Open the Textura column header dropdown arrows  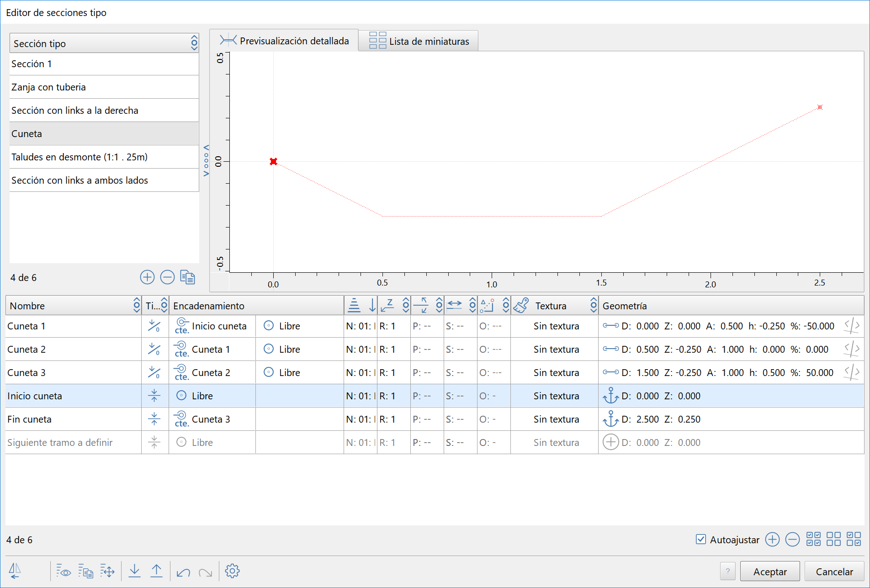[593, 306]
